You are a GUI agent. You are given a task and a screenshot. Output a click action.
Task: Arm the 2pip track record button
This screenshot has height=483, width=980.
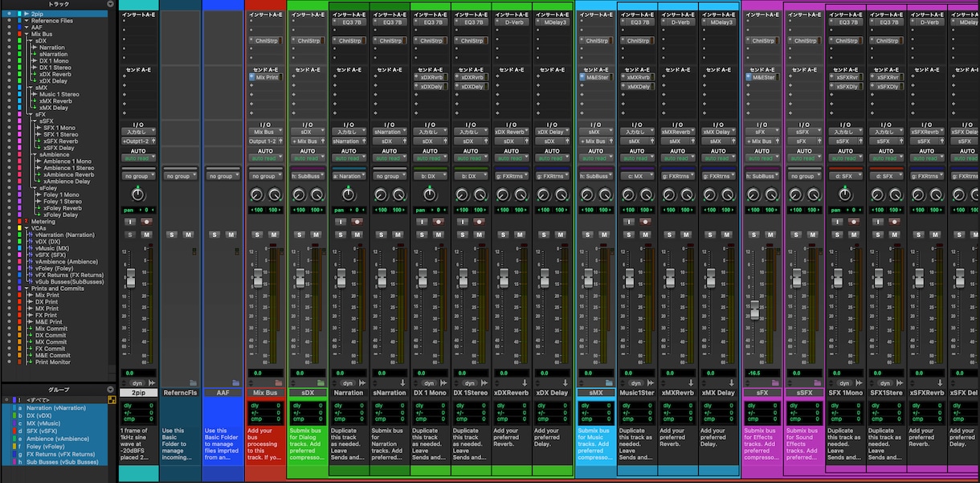pyautogui.click(x=146, y=222)
